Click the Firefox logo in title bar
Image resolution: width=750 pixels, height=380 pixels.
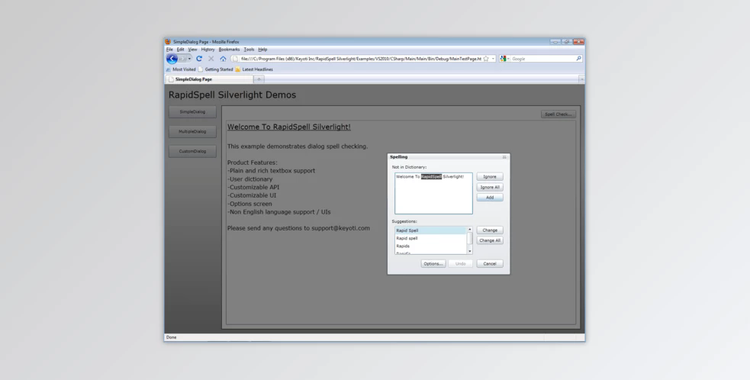pos(168,42)
